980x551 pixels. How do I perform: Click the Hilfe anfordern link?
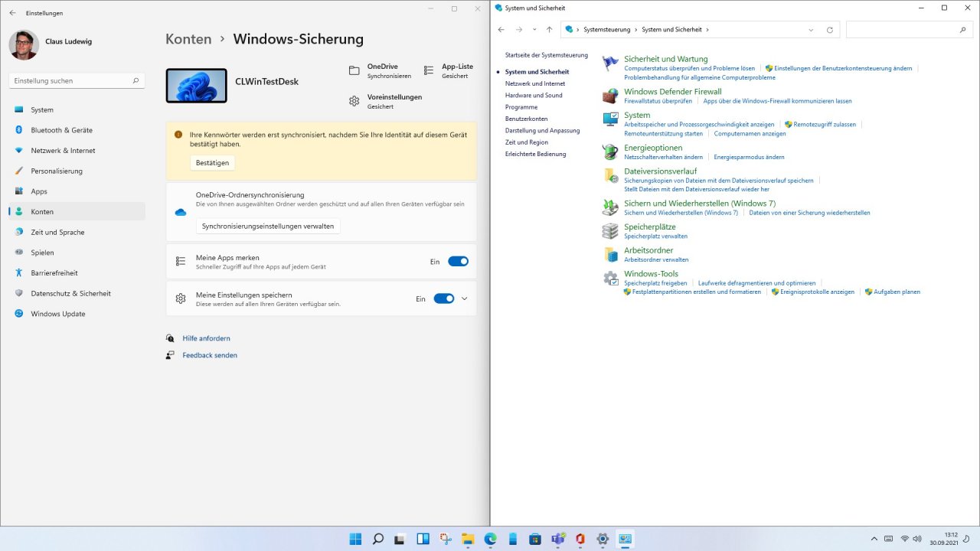[206, 338]
